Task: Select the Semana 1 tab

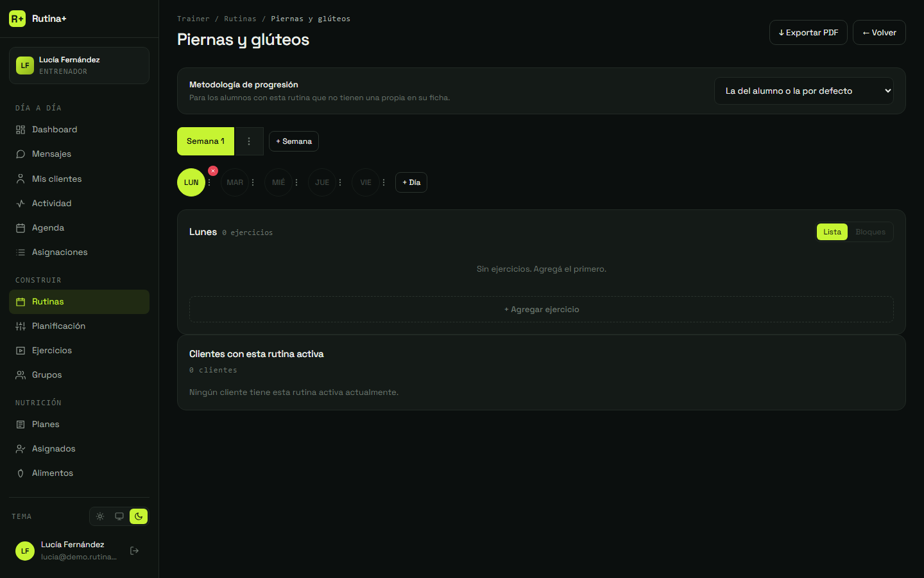Action: pyautogui.click(x=206, y=141)
